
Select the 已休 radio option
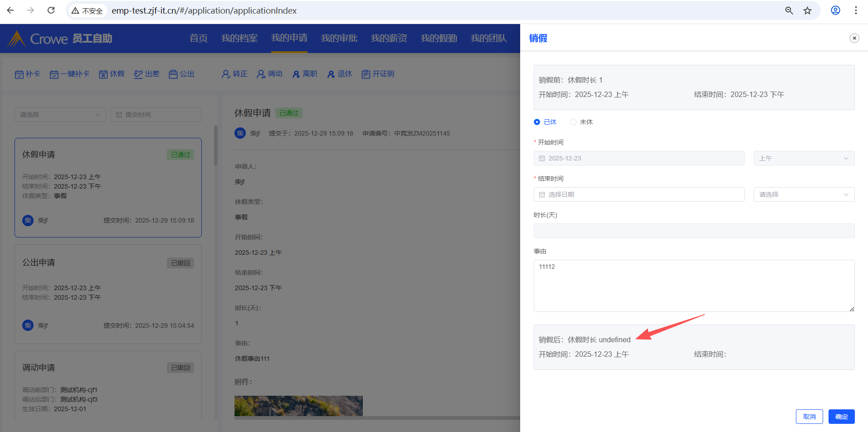545,122
